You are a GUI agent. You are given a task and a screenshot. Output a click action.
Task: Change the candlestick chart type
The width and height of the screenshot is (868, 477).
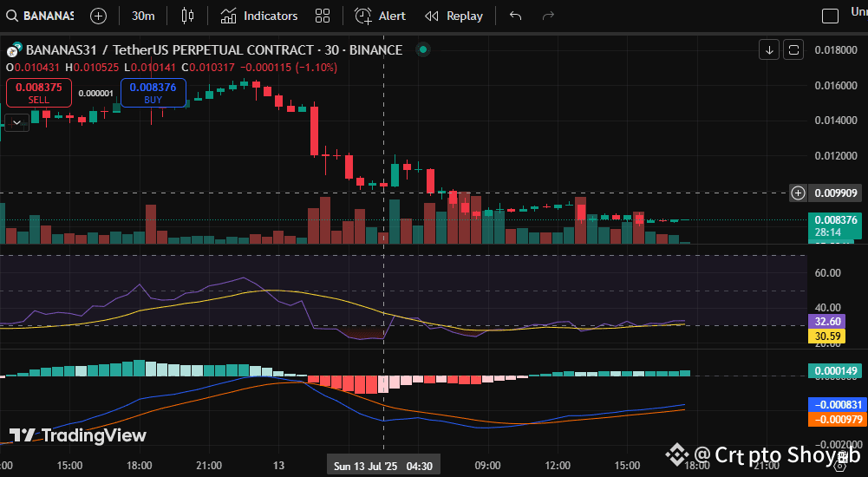click(188, 16)
